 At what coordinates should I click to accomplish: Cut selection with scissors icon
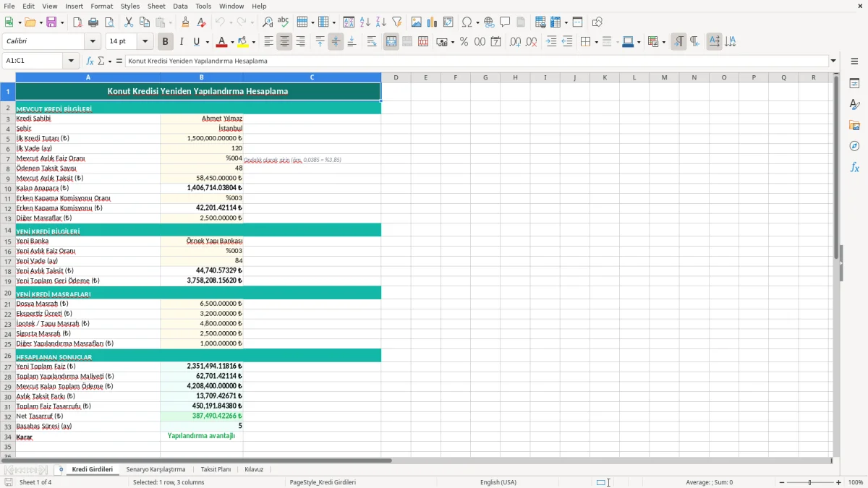click(129, 22)
